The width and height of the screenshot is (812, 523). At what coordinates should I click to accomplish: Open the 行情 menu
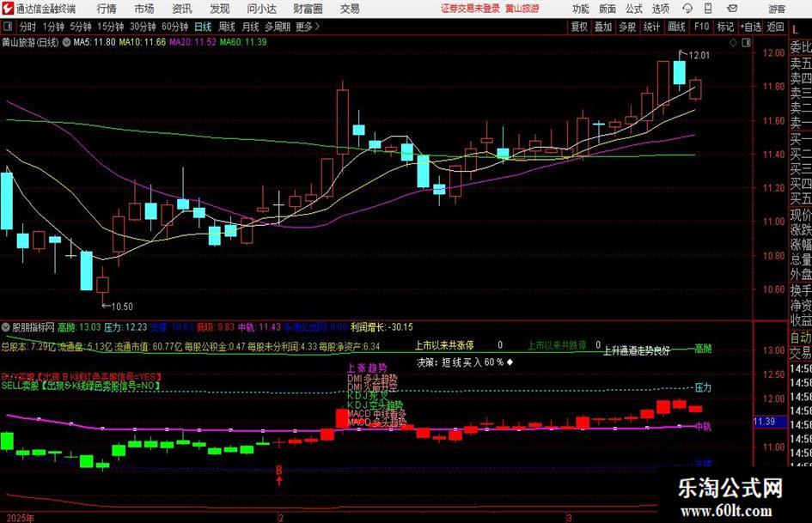pyautogui.click(x=107, y=9)
